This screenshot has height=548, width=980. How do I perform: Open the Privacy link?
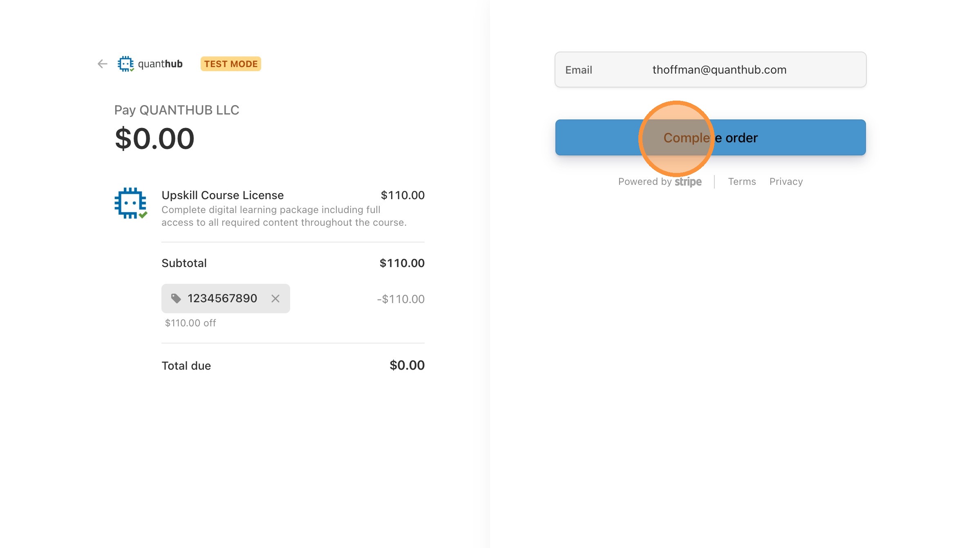click(786, 182)
